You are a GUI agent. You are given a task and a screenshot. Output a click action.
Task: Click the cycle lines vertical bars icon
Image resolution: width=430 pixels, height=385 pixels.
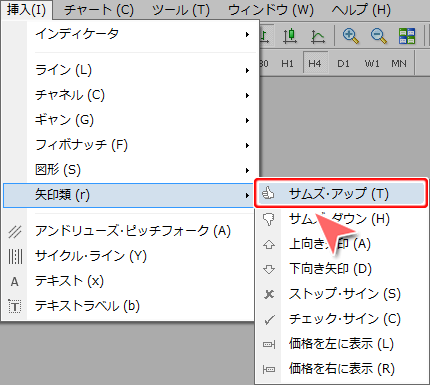click(15, 257)
